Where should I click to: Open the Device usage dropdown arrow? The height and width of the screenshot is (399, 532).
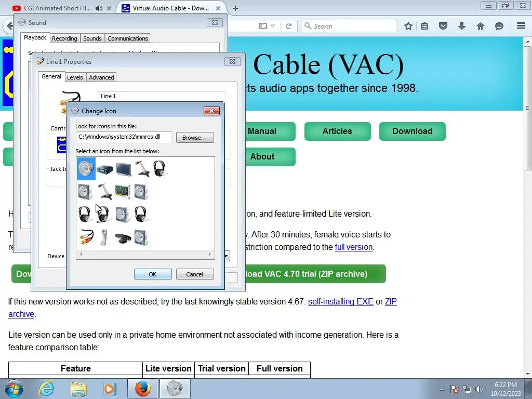pyautogui.click(x=227, y=256)
